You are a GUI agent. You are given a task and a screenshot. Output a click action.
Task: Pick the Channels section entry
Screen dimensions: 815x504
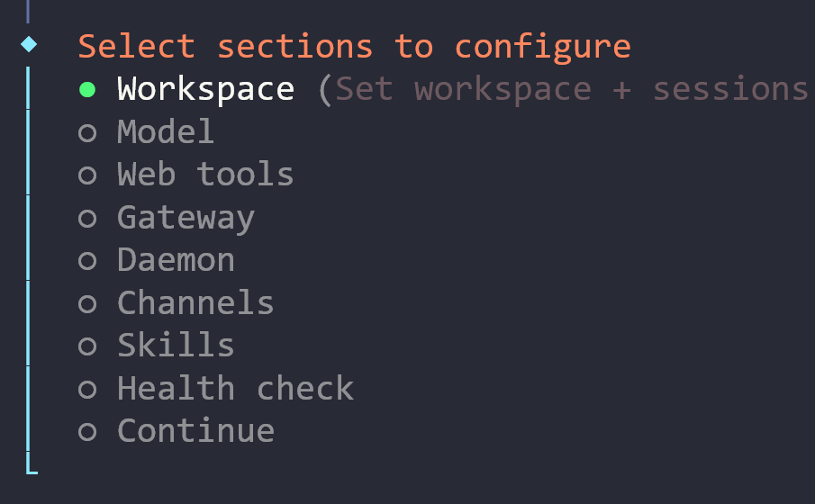(x=195, y=303)
